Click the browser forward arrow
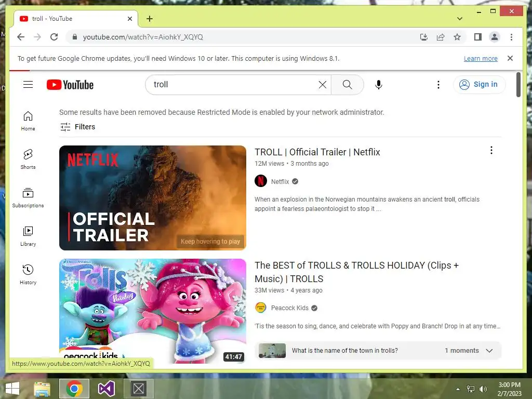Viewport: 532px width, 399px height. point(37,37)
